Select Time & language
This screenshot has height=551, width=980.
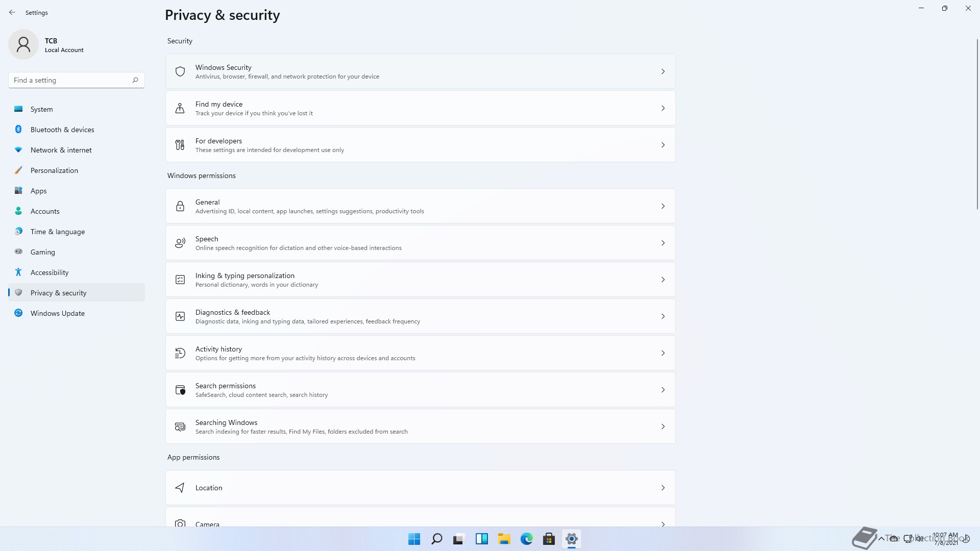tap(77, 232)
